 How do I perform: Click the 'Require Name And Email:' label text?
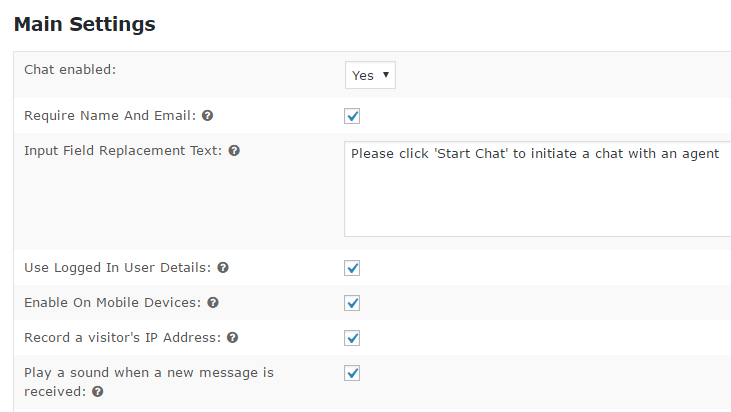(110, 116)
